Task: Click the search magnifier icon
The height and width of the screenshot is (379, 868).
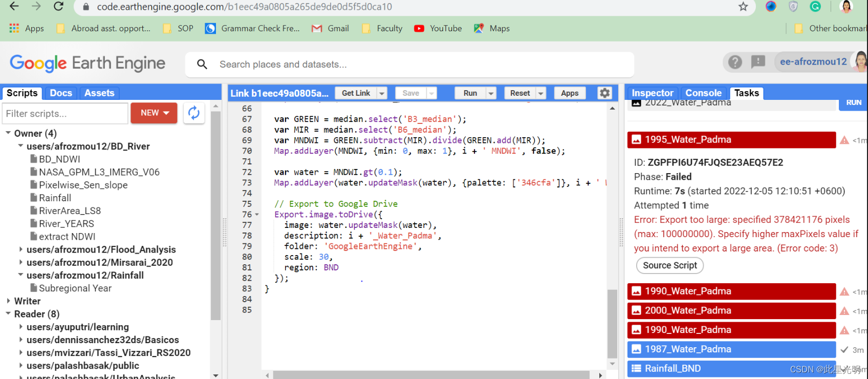Action: coord(202,64)
